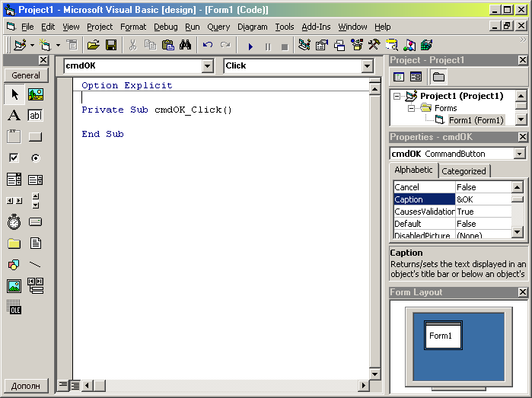Click the Find binoculars icon

[x=185, y=45]
